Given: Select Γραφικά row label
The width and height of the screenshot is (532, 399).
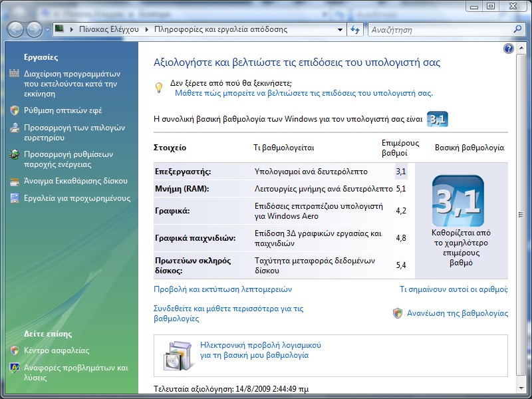Looking at the screenshot, I should (x=172, y=211).
